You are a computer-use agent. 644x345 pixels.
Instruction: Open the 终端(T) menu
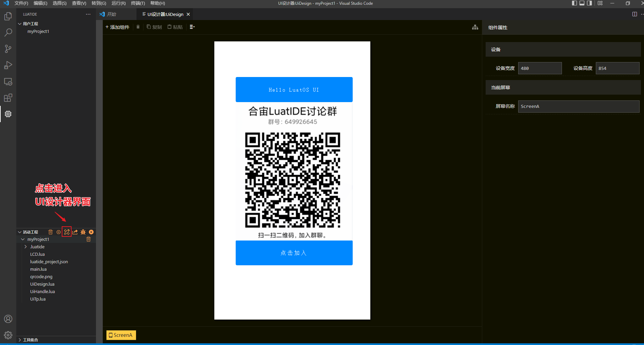pyautogui.click(x=138, y=3)
